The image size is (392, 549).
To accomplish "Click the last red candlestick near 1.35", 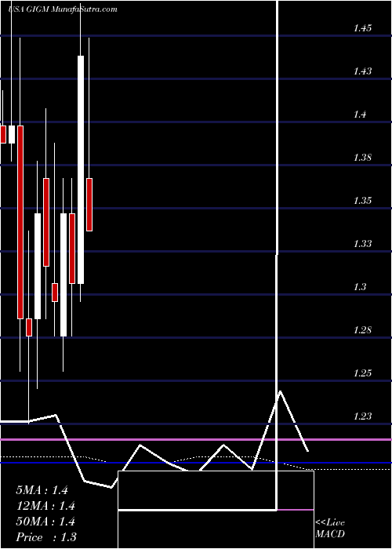I will coord(89,205).
